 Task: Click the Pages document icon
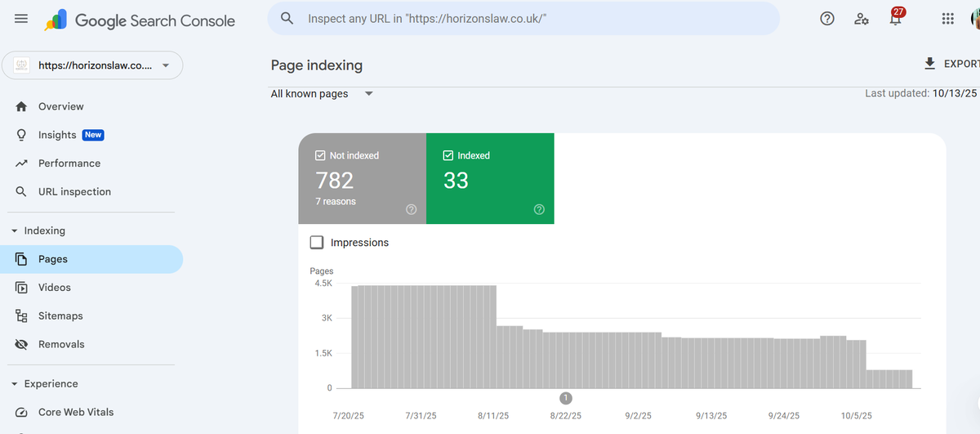coord(22,259)
